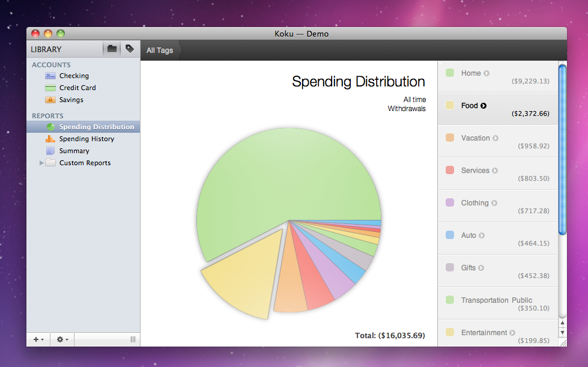Image resolution: width=588 pixels, height=367 pixels.
Task: Click the folder icon in Library header
Action: point(112,49)
